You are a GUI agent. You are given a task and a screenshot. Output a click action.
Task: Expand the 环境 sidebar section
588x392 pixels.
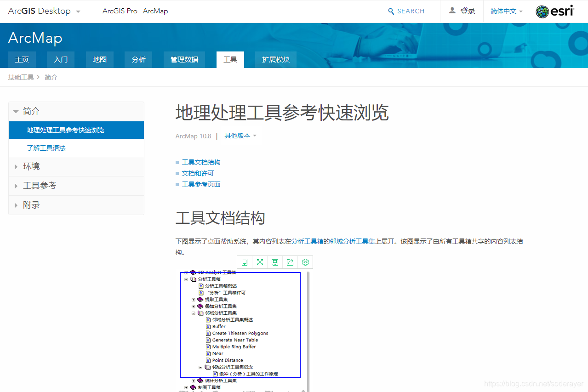[76, 166]
